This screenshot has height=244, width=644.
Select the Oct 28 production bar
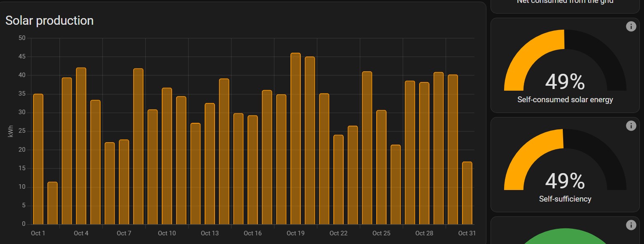(425, 153)
